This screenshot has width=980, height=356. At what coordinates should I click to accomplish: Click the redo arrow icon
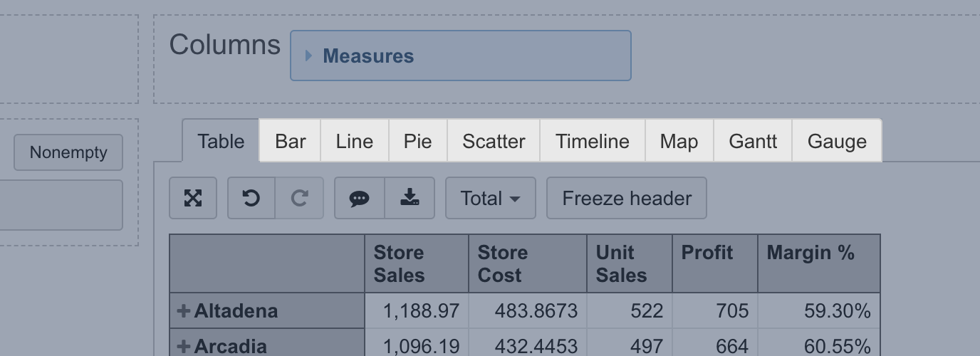pyautogui.click(x=299, y=198)
